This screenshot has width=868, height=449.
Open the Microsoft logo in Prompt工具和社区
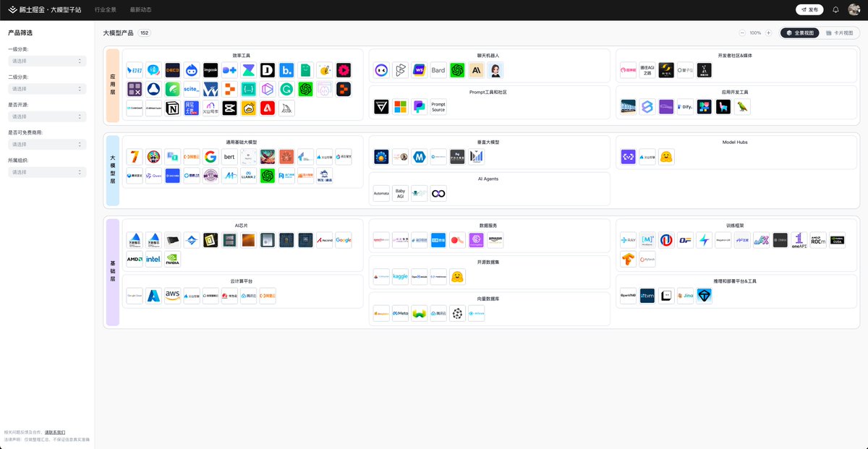tap(400, 107)
